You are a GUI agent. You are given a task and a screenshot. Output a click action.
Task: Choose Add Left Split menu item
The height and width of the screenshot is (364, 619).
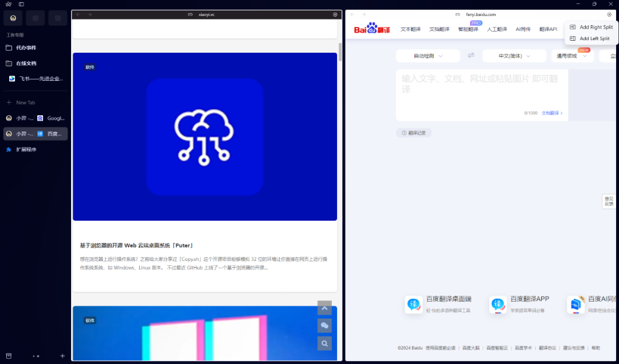591,38
